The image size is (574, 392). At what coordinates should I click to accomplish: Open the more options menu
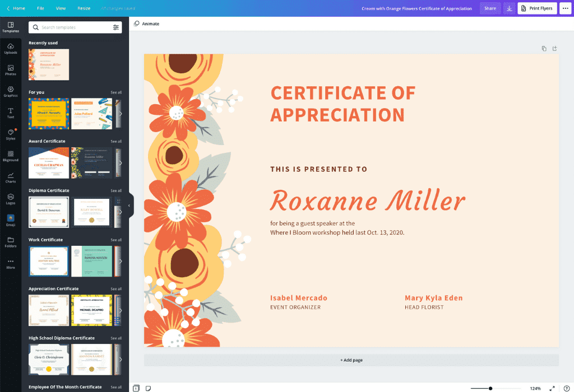565,8
